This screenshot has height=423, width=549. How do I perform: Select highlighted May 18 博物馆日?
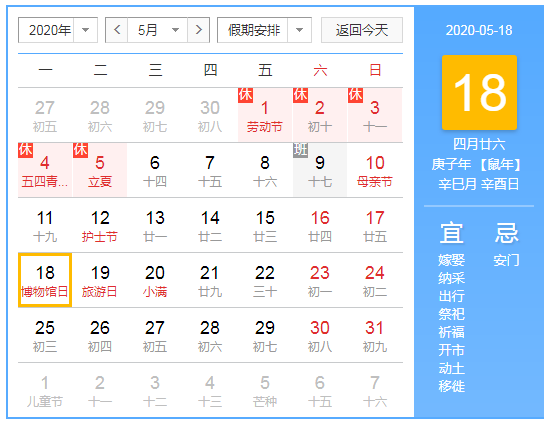[x=45, y=280]
